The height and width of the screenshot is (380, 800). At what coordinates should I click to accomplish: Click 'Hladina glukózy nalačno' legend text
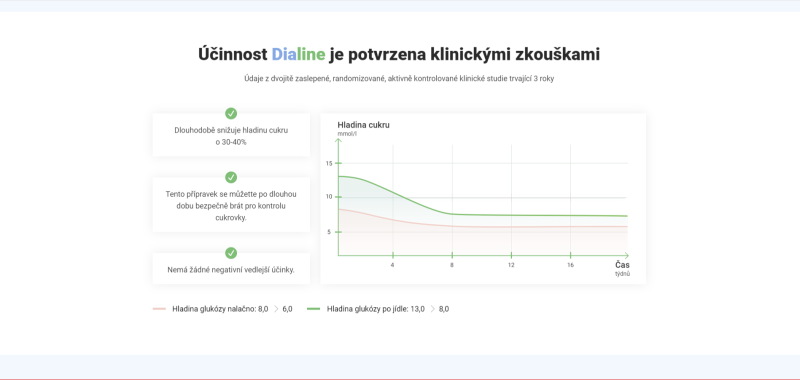click(214, 309)
